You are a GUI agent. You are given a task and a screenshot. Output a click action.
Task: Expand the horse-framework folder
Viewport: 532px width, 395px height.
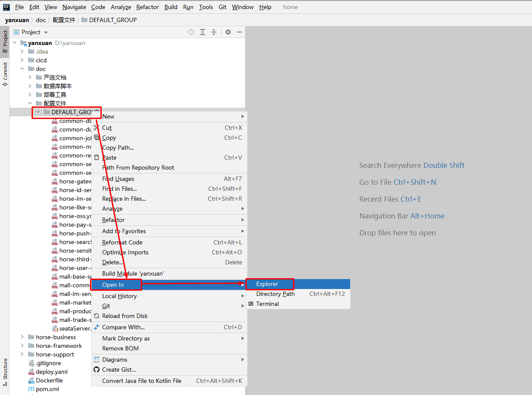[23, 346]
